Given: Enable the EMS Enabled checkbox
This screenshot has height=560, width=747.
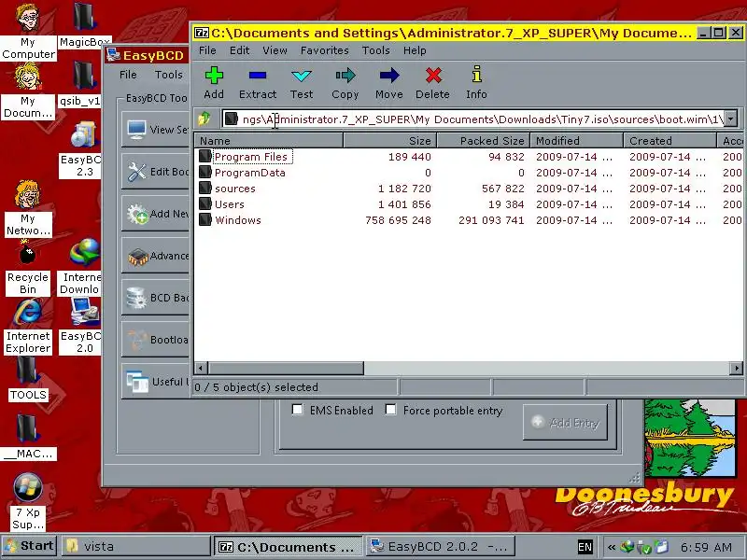Looking at the screenshot, I should point(297,410).
